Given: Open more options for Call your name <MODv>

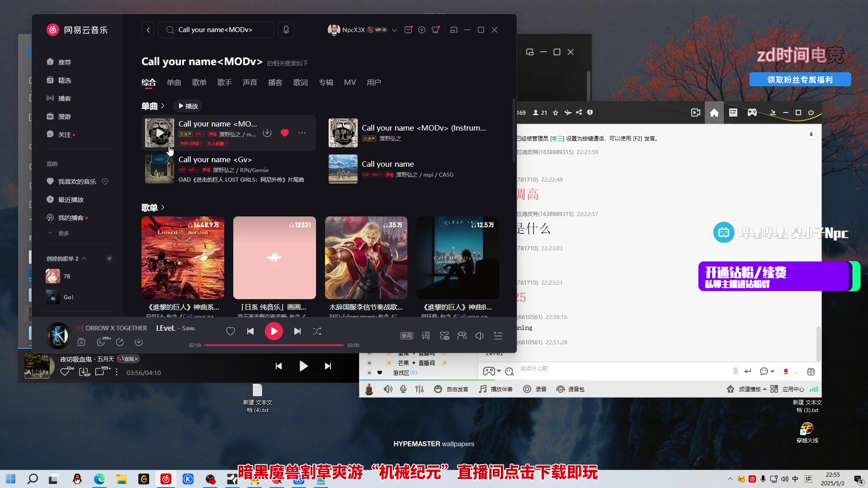Looking at the screenshot, I should click(x=302, y=133).
